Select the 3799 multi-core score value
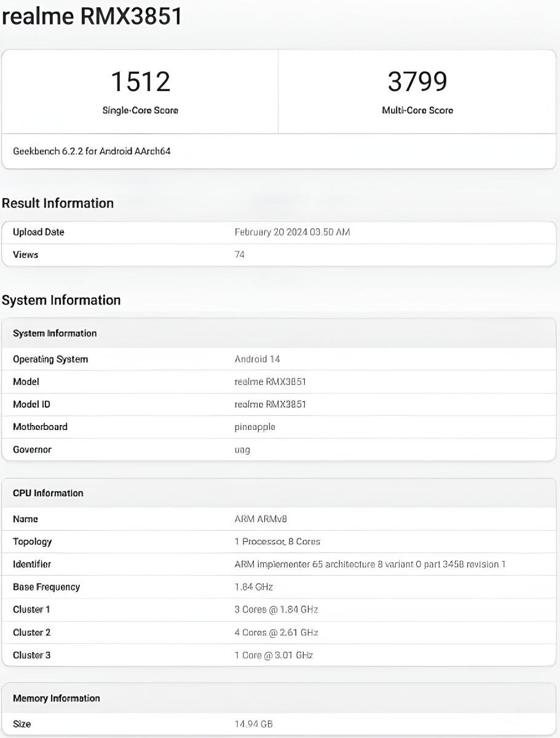Screen dimensions: 560x738 417,82
